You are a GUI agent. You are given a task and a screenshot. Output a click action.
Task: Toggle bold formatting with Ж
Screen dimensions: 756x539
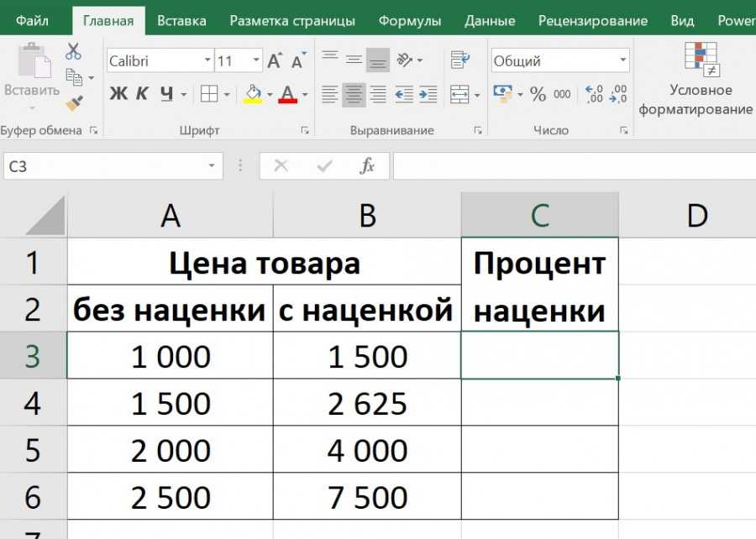118,94
